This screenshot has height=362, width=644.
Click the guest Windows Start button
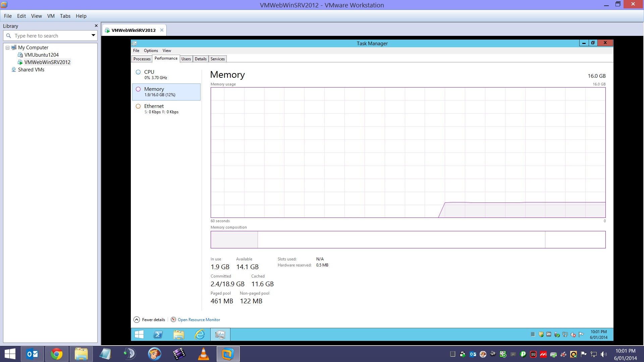pos(139,335)
